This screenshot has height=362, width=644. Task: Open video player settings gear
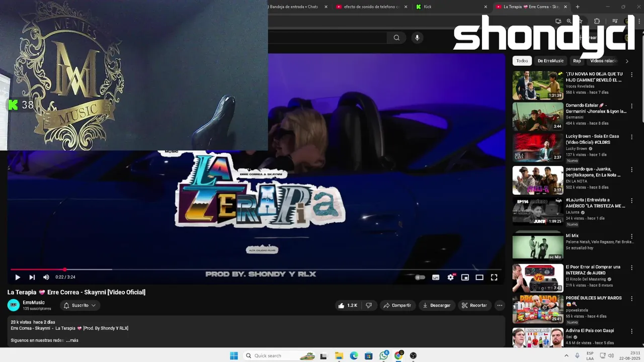[451, 277]
